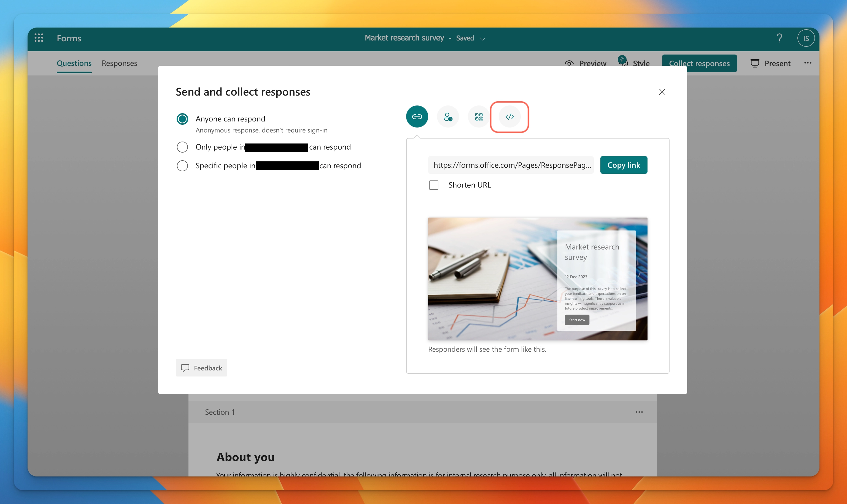The width and height of the screenshot is (847, 504).
Task: Switch to Questions tab
Action: (74, 63)
